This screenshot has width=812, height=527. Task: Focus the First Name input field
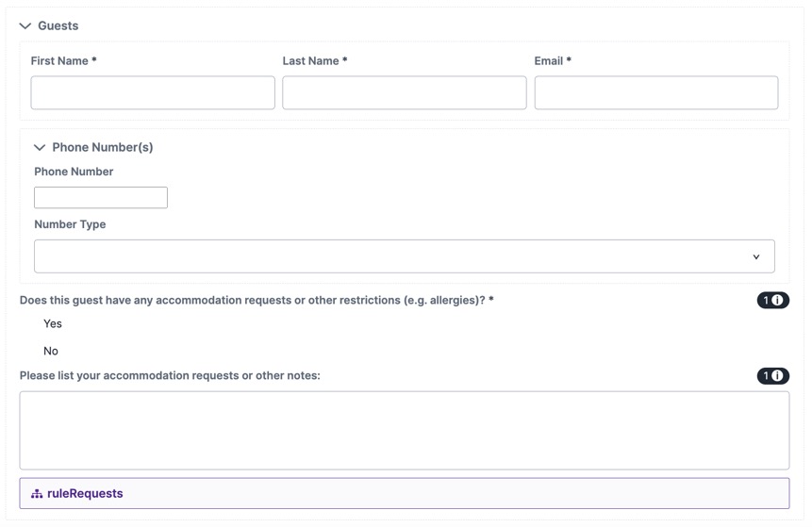153,92
